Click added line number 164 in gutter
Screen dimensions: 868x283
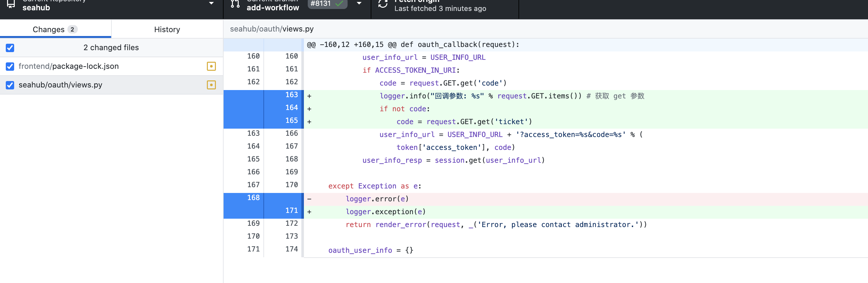(x=291, y=108)
